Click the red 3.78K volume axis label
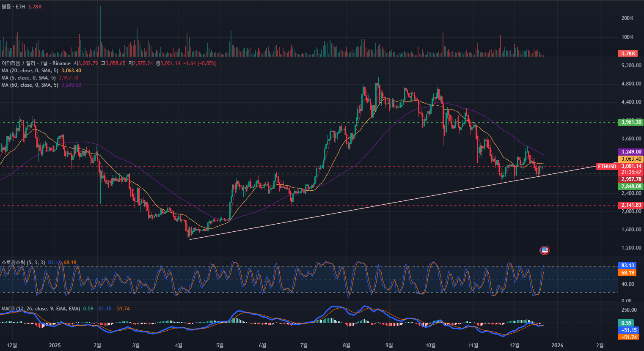This screenshot has height=351, width=644. click(x=628, y=53)
